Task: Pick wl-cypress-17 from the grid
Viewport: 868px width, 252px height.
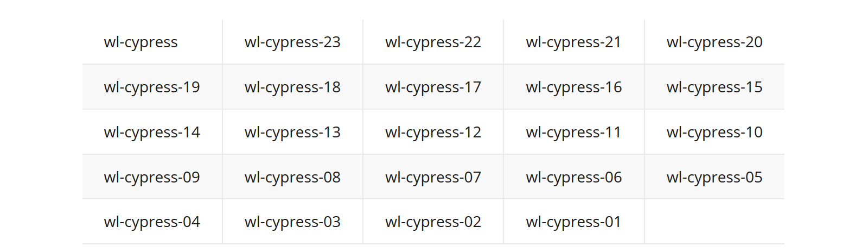Action: pyautogui.click(x=433, y=87)
